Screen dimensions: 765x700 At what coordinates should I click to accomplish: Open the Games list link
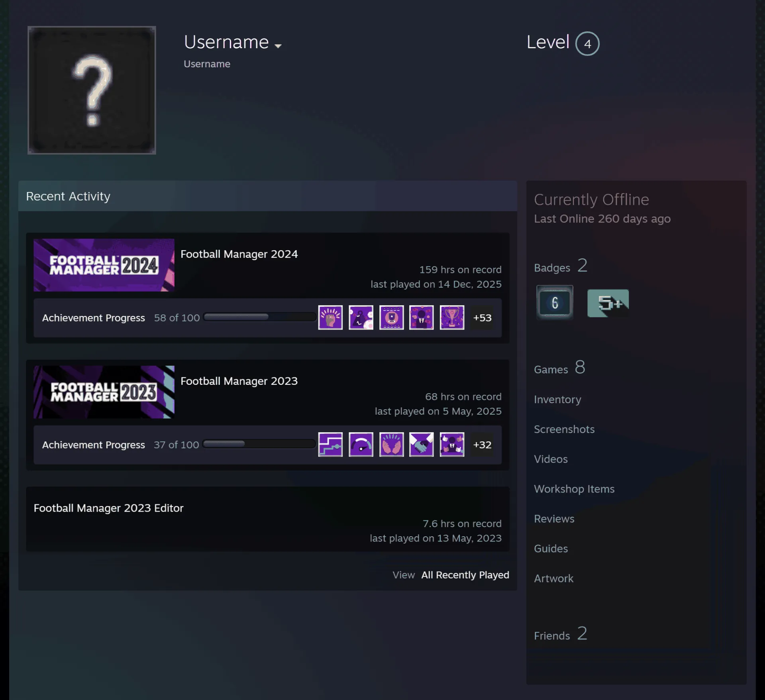(559, 368)
